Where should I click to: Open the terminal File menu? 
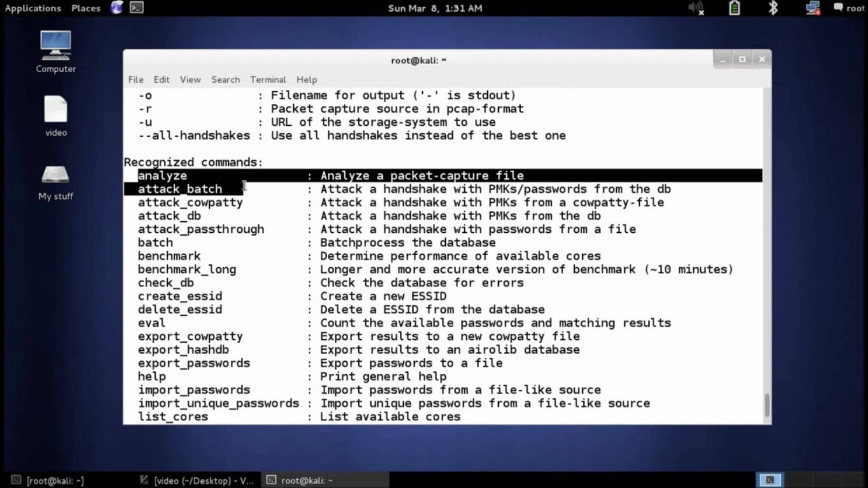(x=136, y=79)
